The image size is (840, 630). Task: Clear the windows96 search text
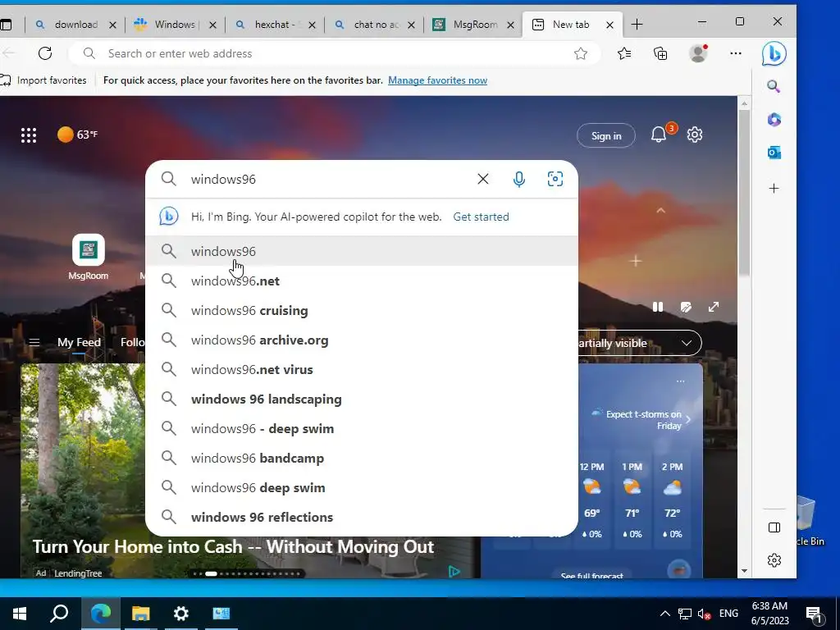pos(482,179)
